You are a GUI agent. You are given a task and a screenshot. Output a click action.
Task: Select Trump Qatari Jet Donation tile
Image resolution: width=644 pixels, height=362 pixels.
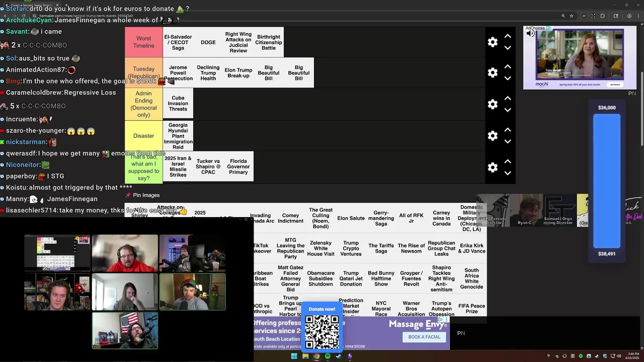pos(351,279)
